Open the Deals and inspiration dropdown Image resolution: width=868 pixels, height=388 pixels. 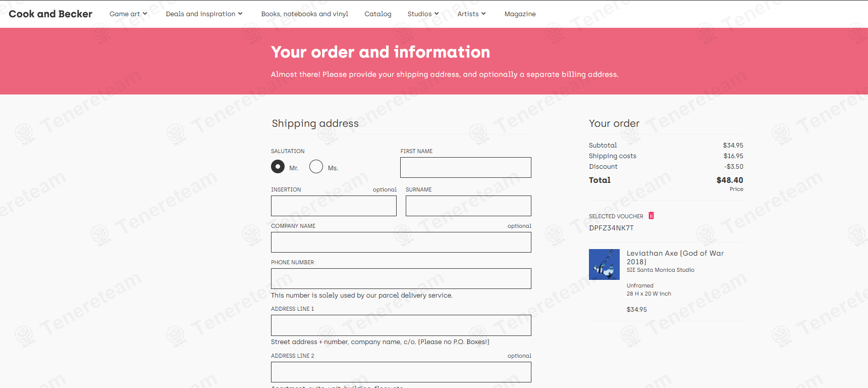204,14
